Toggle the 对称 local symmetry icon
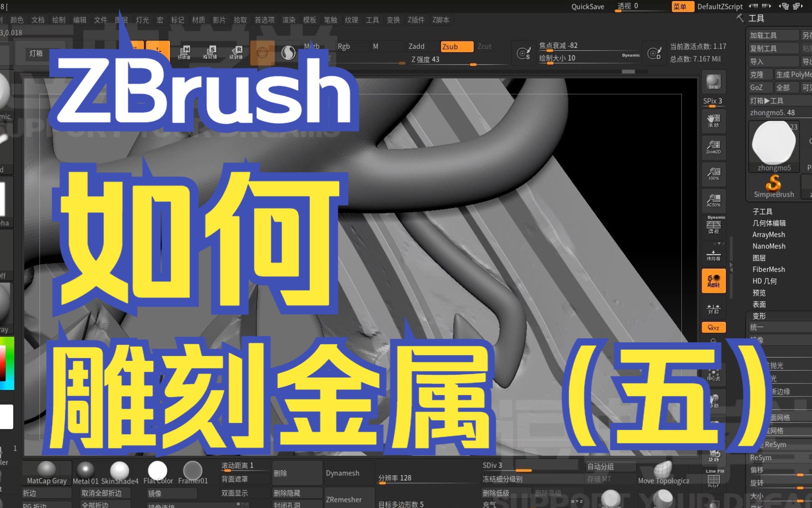 tap(713, 308)
